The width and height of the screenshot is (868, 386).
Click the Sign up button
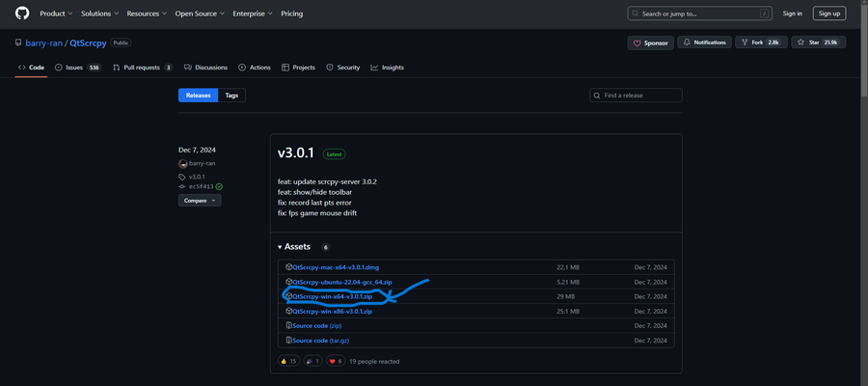[828, 14]
